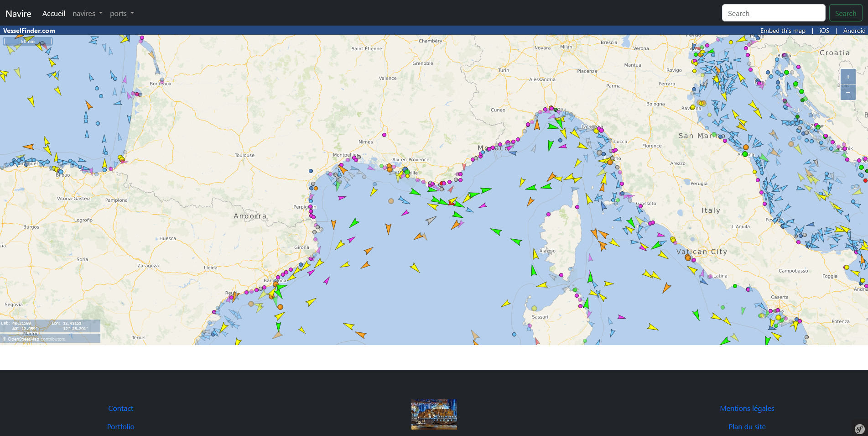This screenshot has height=436, width=868.
Task: Open the Plan du site link
Action: coord(747,427)
